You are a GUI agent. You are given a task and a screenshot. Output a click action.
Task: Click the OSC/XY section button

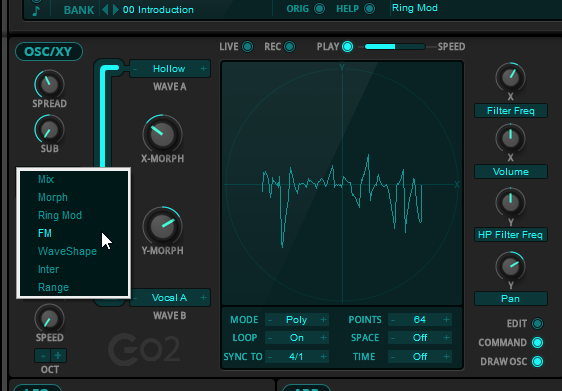click(49, 52)
